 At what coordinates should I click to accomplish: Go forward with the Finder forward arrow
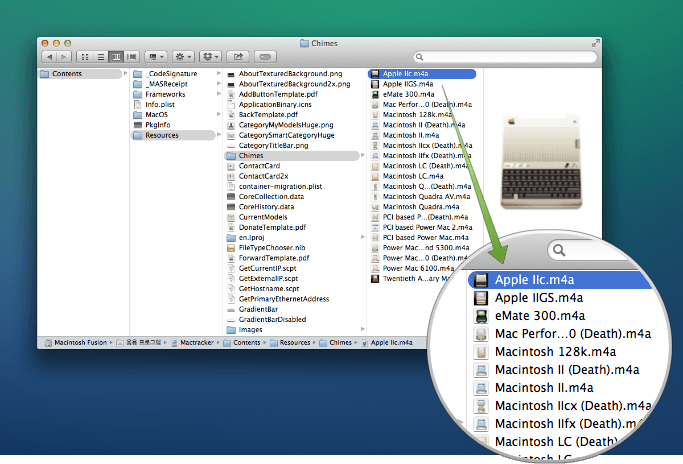[x=64, y=57]
